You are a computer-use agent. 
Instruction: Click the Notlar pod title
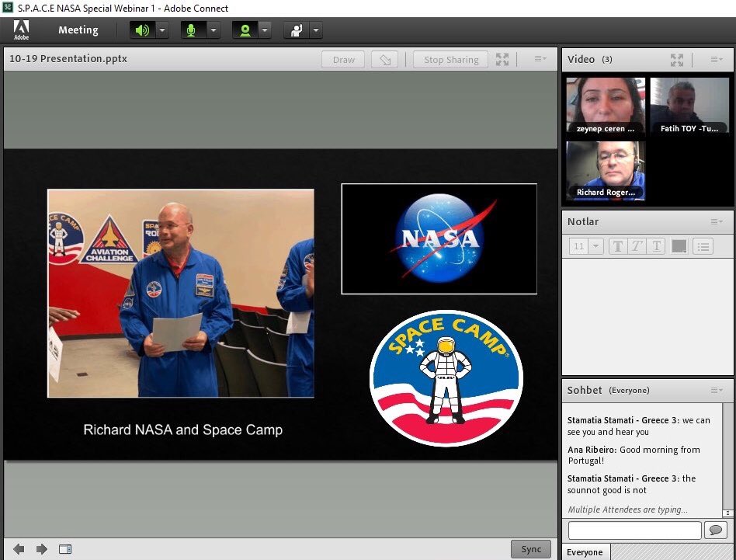click(583, 221)
